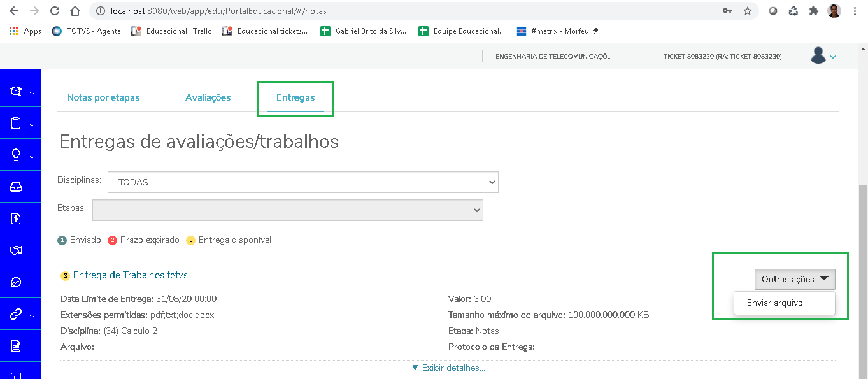Click Etapa: Notas text
This screenshot has width=868, height=379.
tap(474, 331)
